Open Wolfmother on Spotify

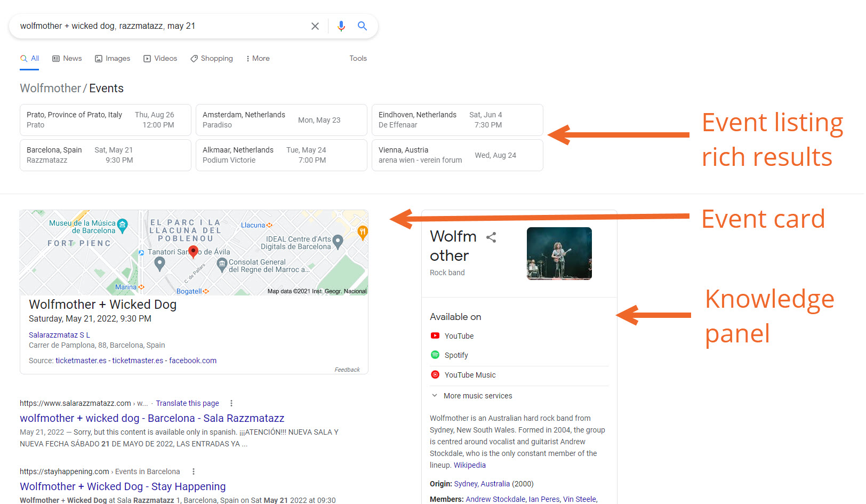[450, 355]
